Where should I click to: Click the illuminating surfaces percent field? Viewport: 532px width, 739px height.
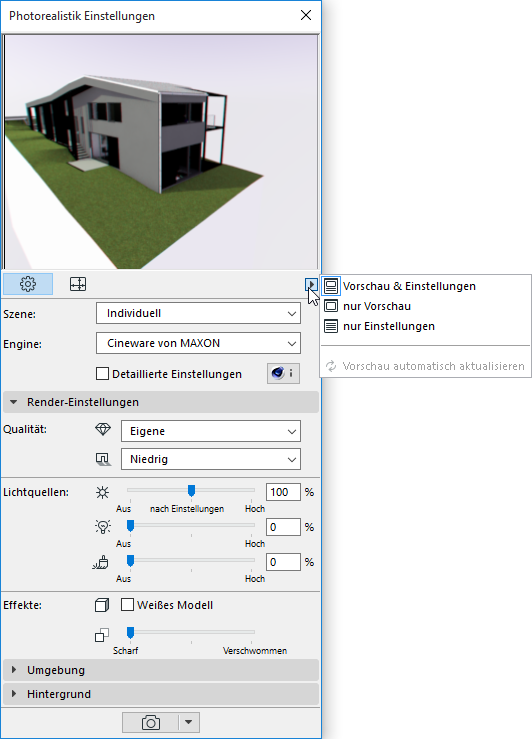click(283, 562)
